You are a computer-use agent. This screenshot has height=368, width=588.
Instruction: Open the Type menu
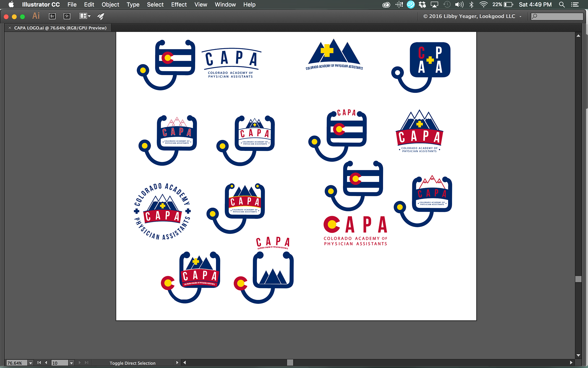133,5
